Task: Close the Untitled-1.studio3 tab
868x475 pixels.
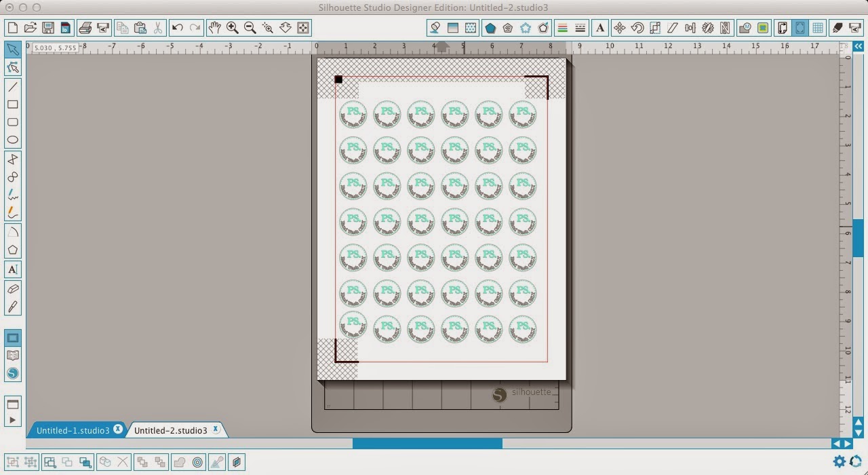Action: 118,429
